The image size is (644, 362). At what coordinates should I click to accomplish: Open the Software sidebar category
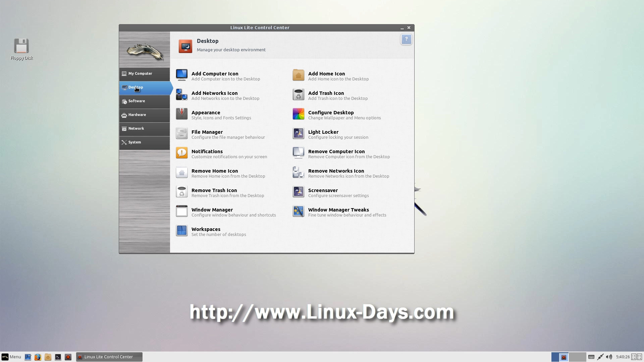(x=145, y=101)
